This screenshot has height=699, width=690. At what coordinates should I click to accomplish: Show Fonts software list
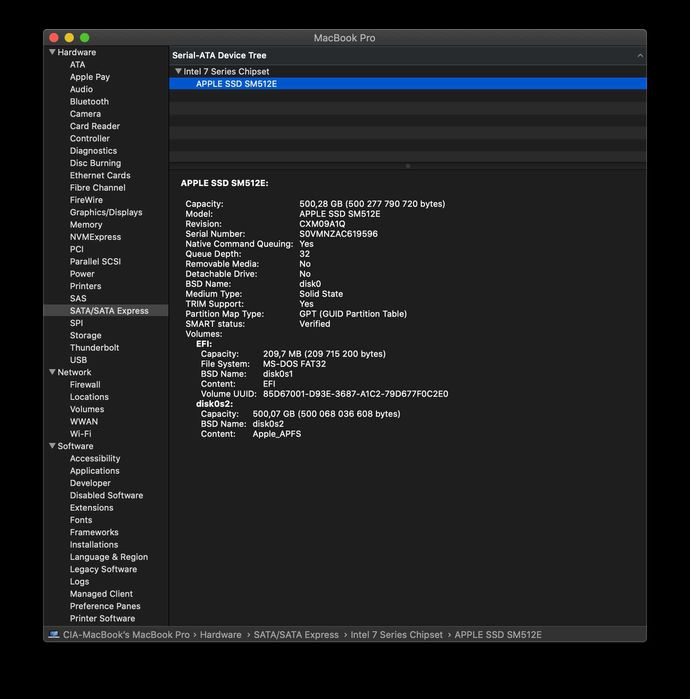click(81, 520)
